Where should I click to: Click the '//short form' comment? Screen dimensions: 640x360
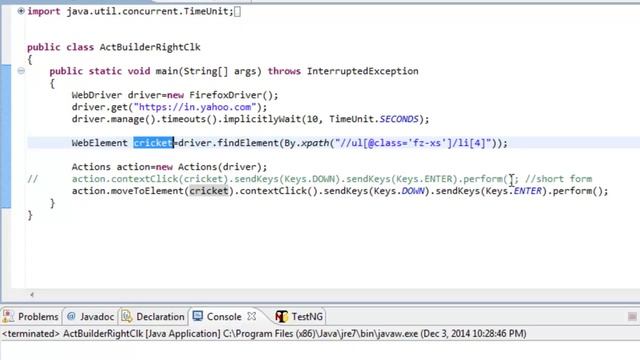click(x=558, y=179)
